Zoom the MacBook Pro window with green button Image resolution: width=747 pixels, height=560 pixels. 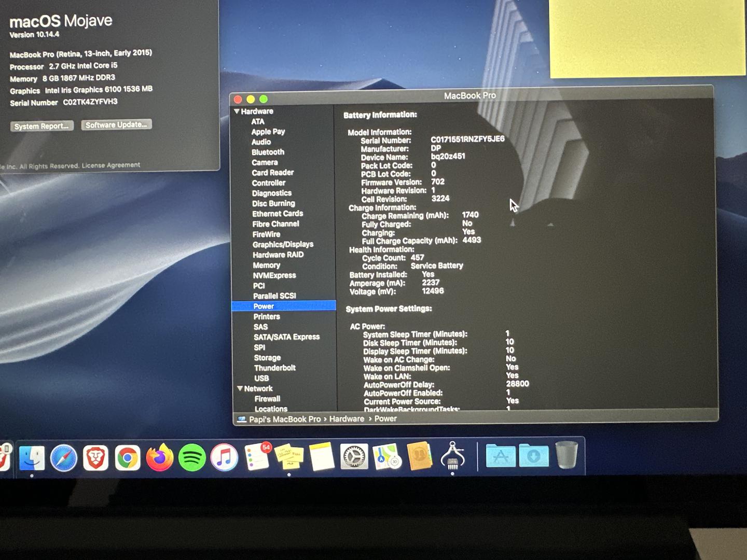tap(264, 99)
